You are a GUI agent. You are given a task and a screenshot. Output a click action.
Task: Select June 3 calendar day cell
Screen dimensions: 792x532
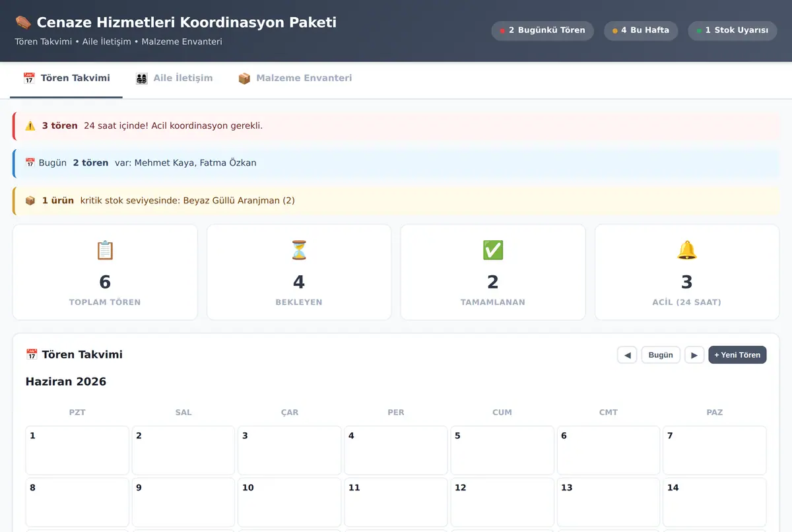(x=290, y=450)
